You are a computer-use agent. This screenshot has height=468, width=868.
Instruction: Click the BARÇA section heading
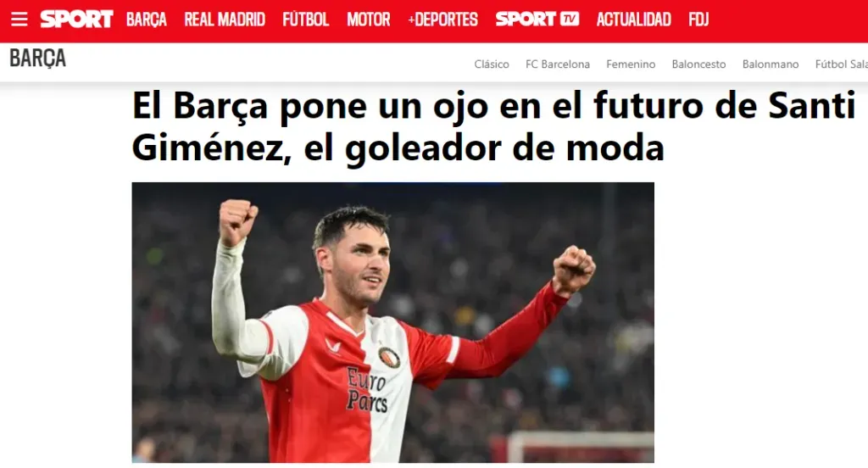pyautogui.click(x=37, y=58)
